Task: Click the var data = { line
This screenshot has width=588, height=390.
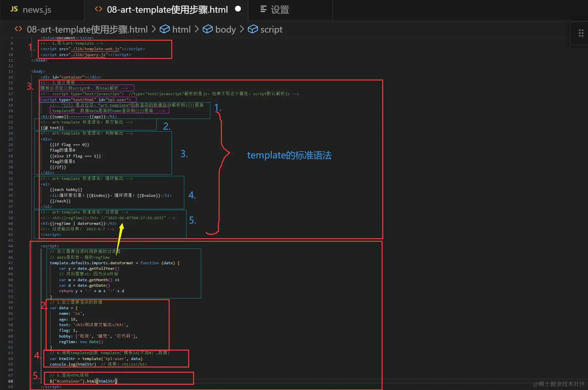Action: 64,308
